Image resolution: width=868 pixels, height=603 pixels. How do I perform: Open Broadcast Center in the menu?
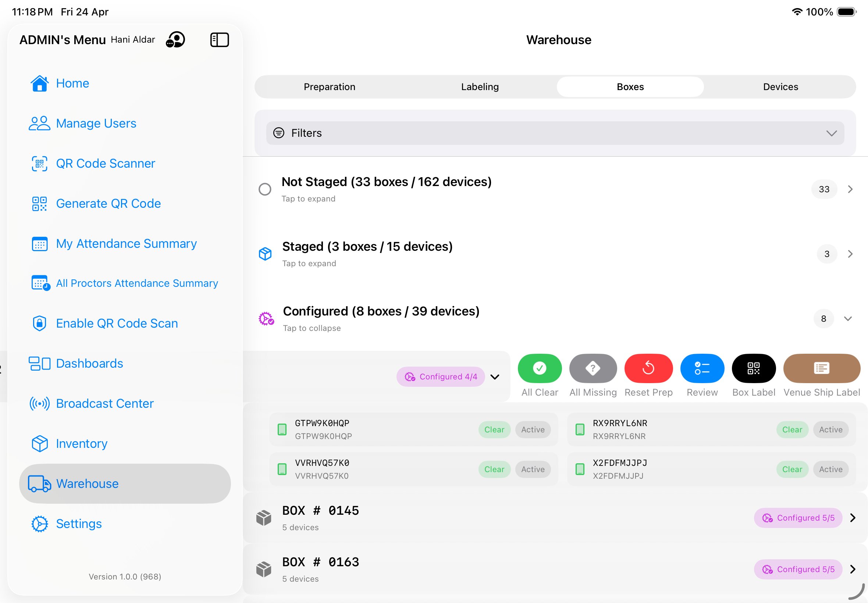point(105,403)
